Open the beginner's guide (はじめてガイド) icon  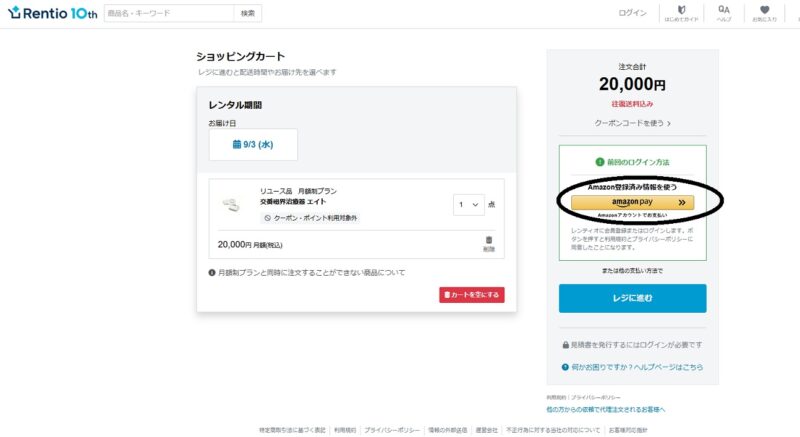pos(681,12)
